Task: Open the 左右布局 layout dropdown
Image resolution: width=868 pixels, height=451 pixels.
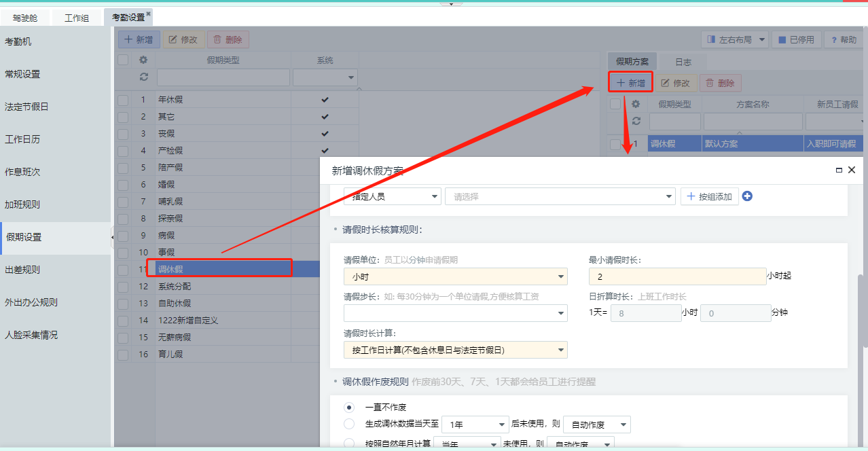Action: 734,39
